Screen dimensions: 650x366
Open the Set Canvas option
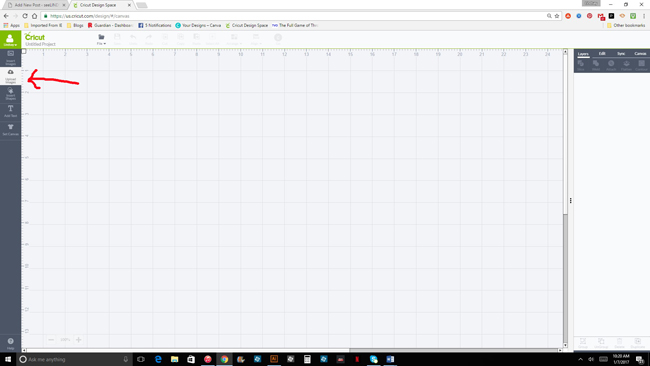(x=10, y=130)
